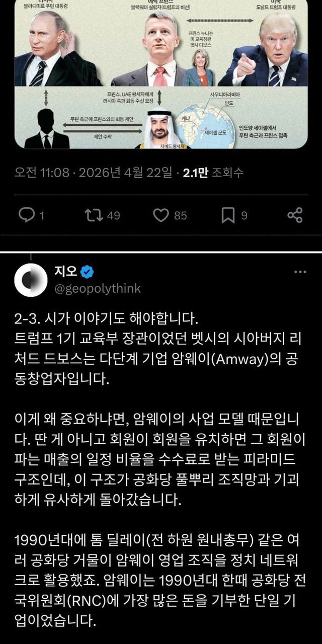Image resolution: width=322 pixels, height=644 pixels.
Task: View the 2.1만 조회수 view count
Action: 213,173
